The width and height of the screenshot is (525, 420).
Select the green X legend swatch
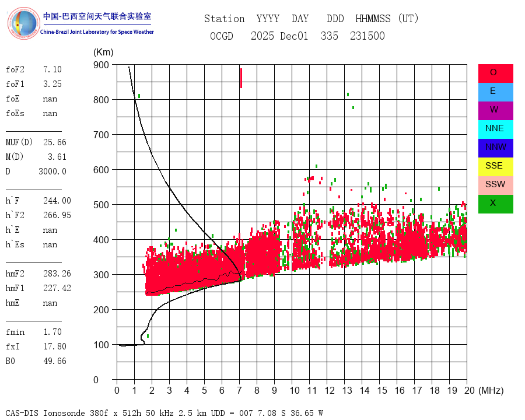tap(495, 204)
